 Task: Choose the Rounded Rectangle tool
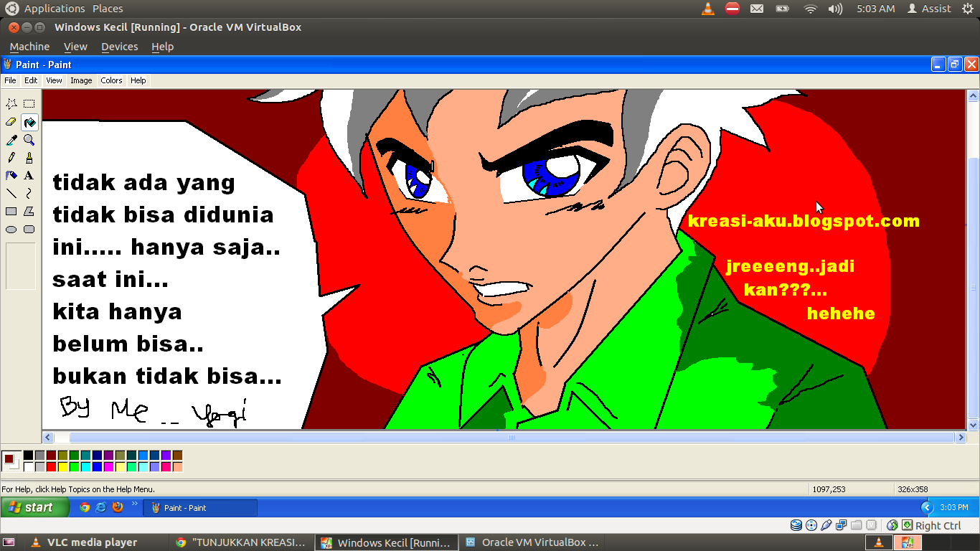29,230
